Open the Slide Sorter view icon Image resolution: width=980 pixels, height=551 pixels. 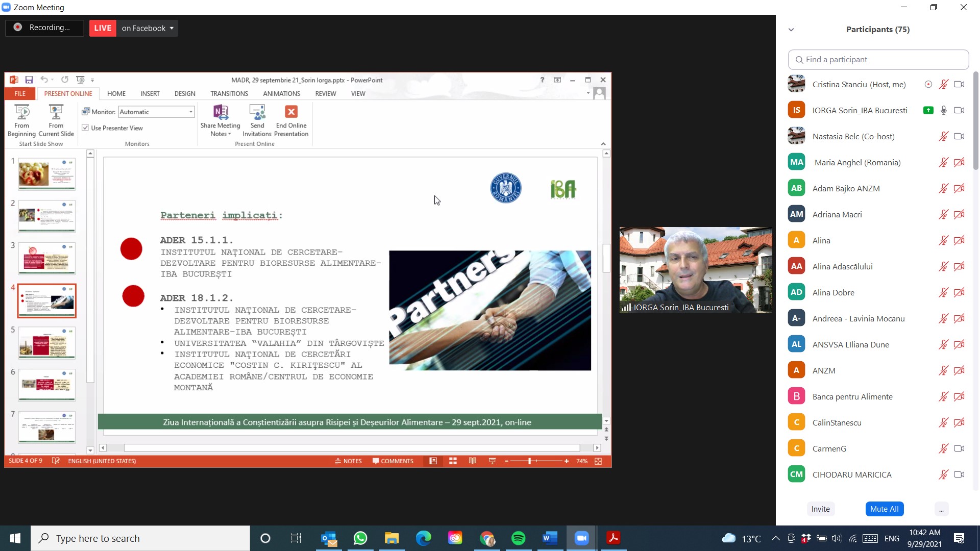(453, 461)
